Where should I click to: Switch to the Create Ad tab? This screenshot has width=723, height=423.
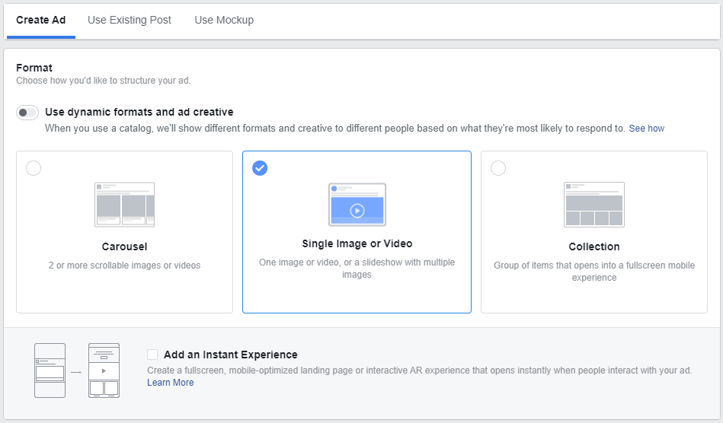41,20
